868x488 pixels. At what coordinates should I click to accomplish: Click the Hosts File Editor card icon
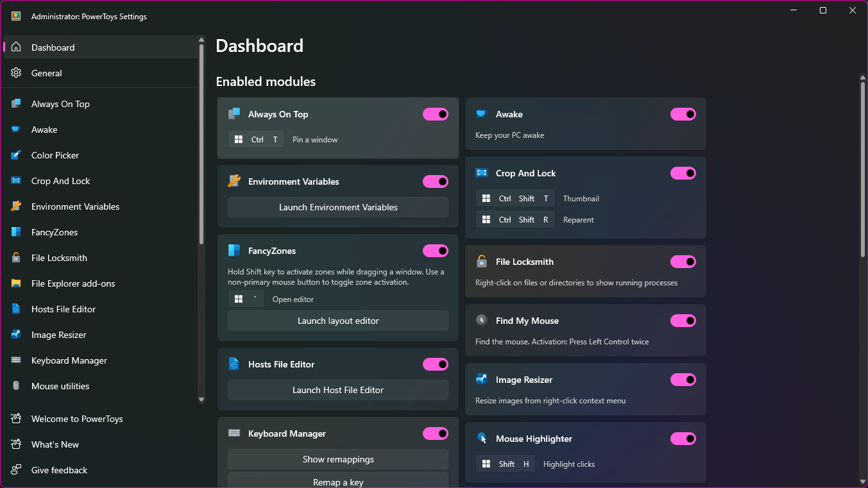234,364
